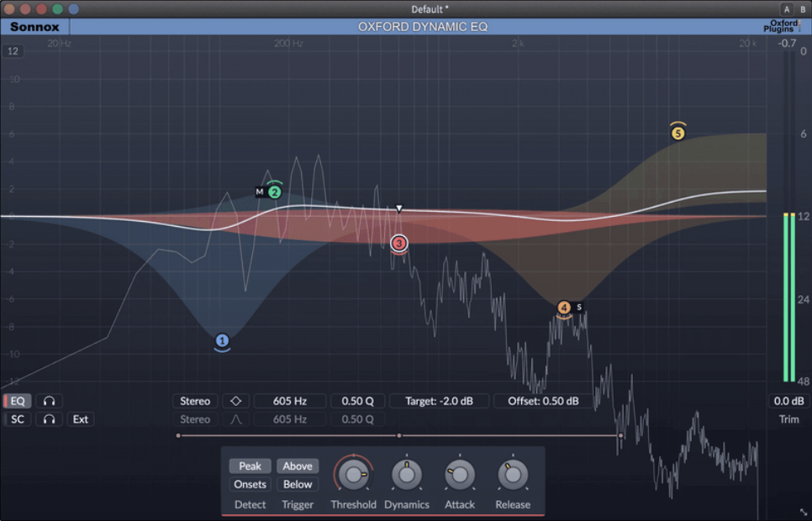Click the EQ 605 Hz frequency field
The height and width of the screenshot is (521, 812).
pyautogui.click(x=290, y=401)
